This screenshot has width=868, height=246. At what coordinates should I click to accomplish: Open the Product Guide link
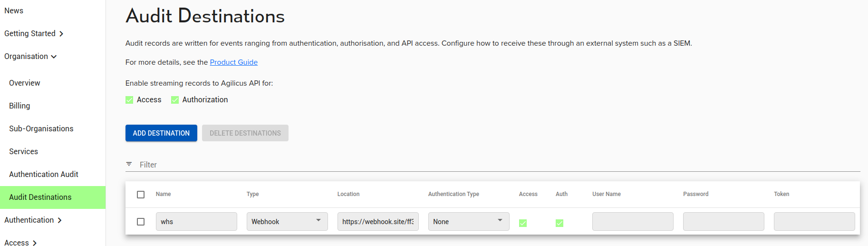(x=234, y=62)
